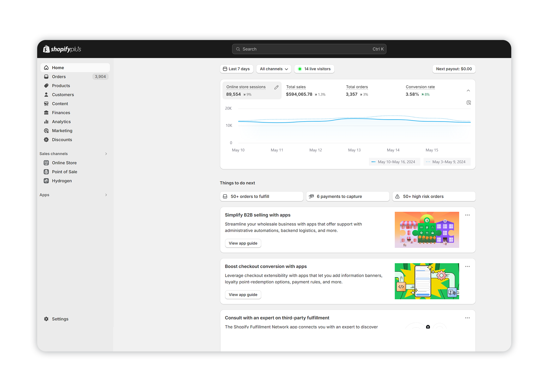Click View app guide for B2B selling
The height and width of the screenshot is (392, 549).
point(243,243)
